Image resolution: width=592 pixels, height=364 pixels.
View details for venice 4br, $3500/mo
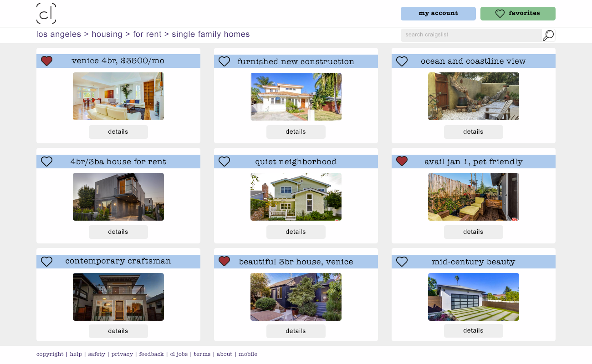point(118,132)
